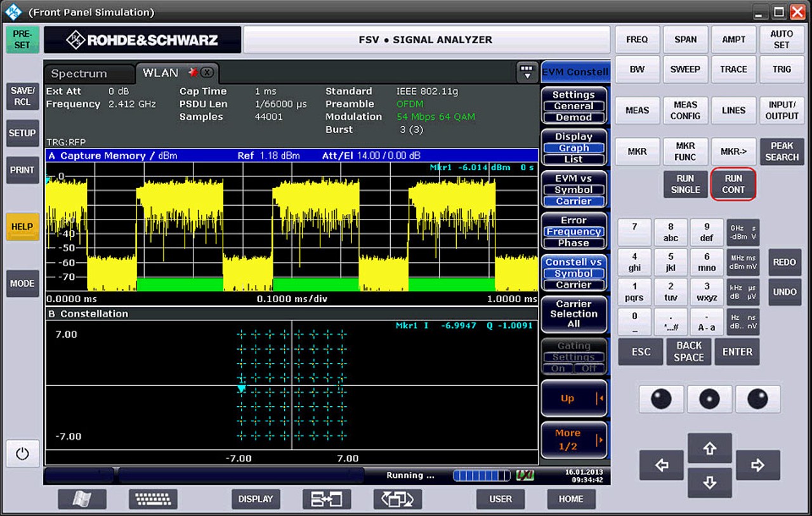The width and height of the screenshot is (812, 516).
Task: Open the TRACE menu key
Action: (733, 69)
